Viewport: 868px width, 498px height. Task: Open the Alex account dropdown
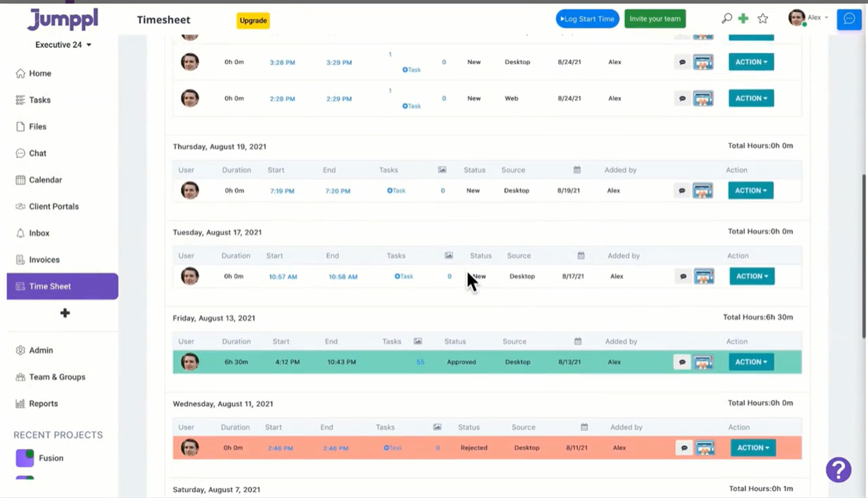click(818, 17)
